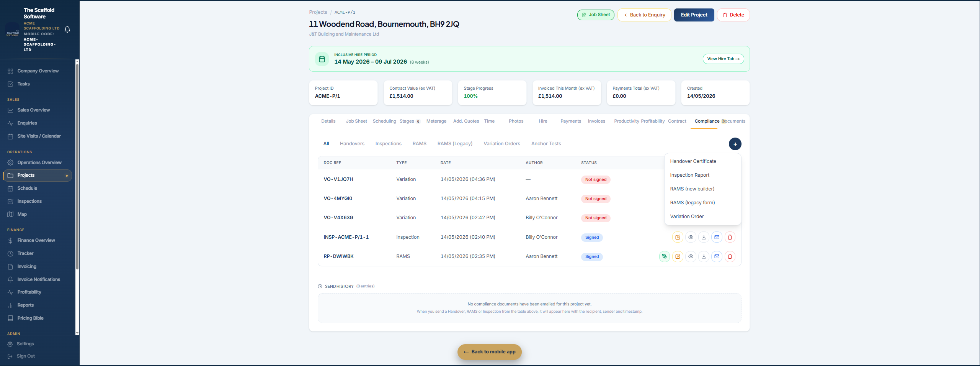Open the Hire project tab
Screen dimensions: 980x366
(543, 121)
